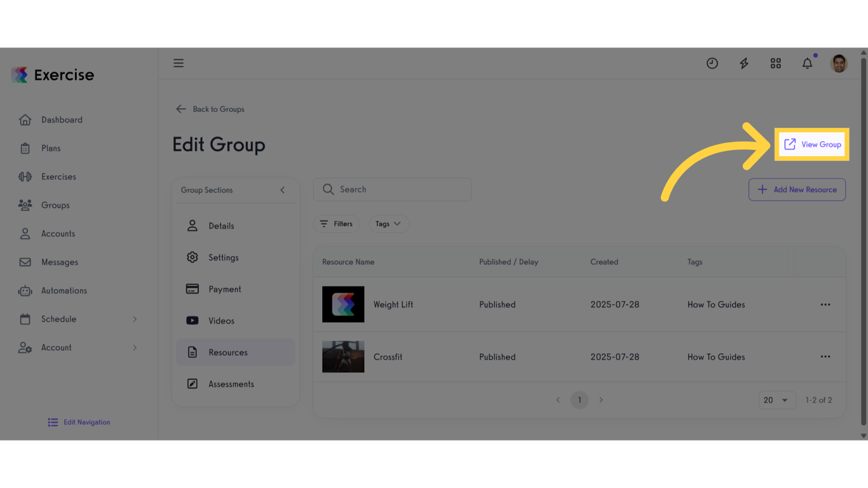
Task: Open the clock history icon
Action: click(x=712, y=63)
